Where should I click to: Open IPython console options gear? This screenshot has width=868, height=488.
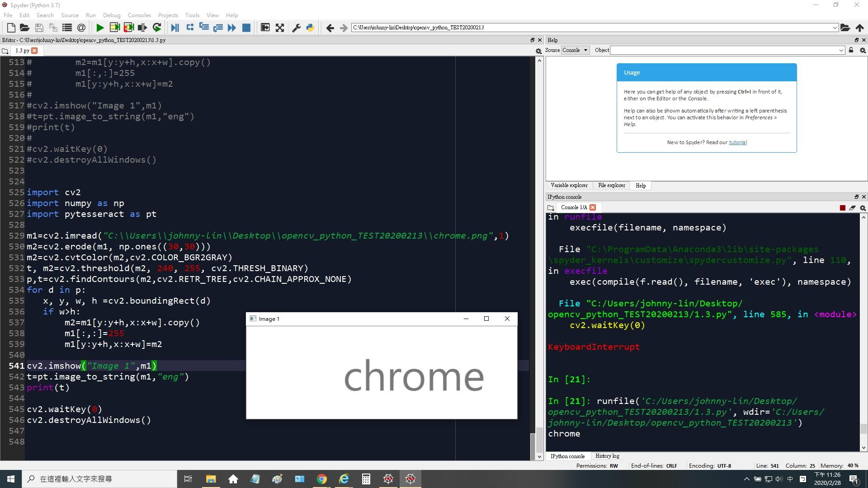coord(863,208)
